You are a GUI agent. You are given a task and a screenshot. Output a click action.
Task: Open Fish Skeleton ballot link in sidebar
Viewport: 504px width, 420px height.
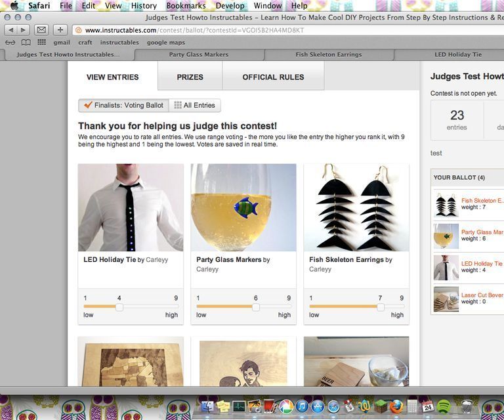(x=482, y=201)
